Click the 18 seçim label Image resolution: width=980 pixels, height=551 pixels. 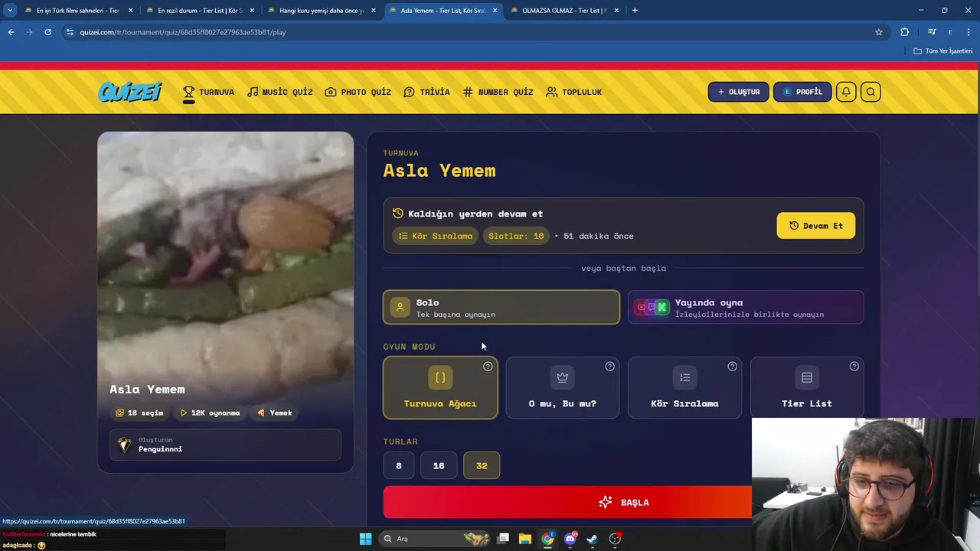pos(139,412)
